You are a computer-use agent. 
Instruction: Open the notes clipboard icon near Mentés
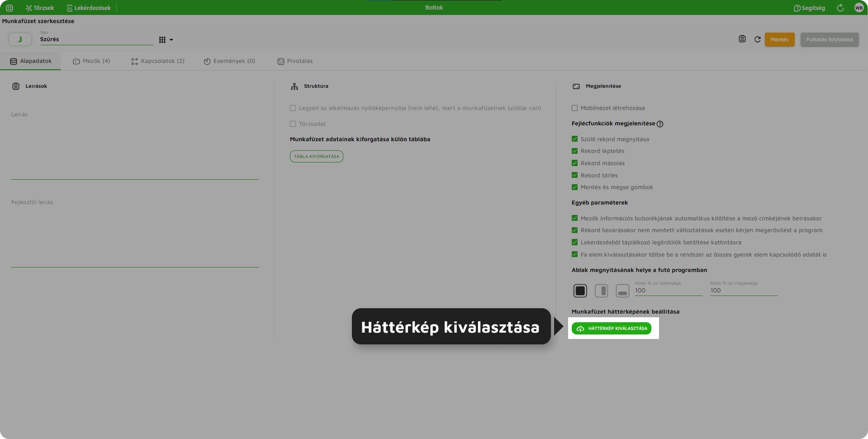pyautogui.click(x=742, y=39)
